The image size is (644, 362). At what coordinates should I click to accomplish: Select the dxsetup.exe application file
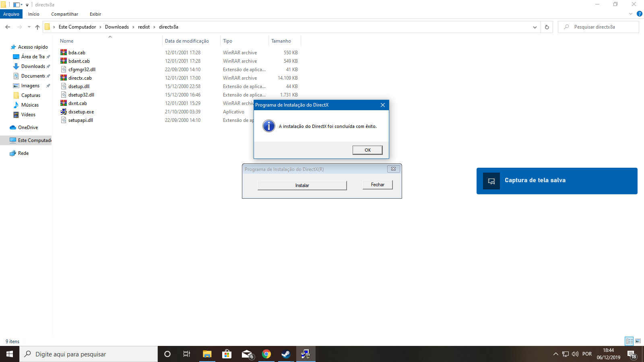tap(81, 112)
